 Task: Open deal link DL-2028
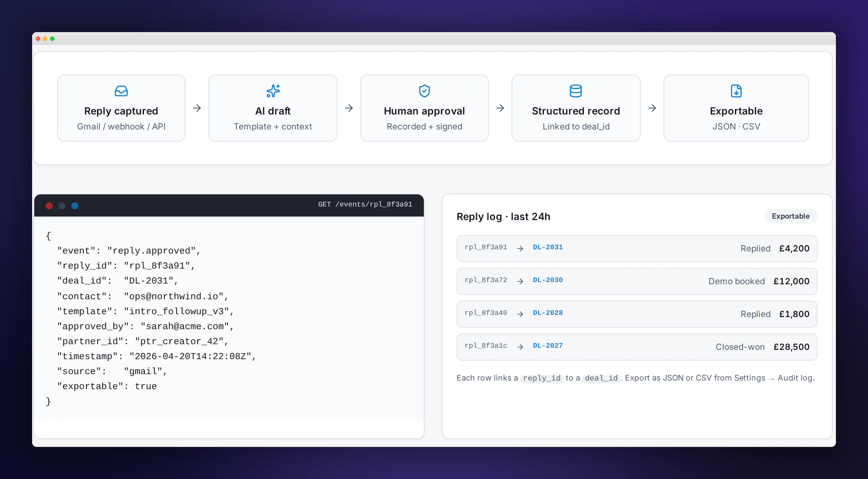click(548, 313)
